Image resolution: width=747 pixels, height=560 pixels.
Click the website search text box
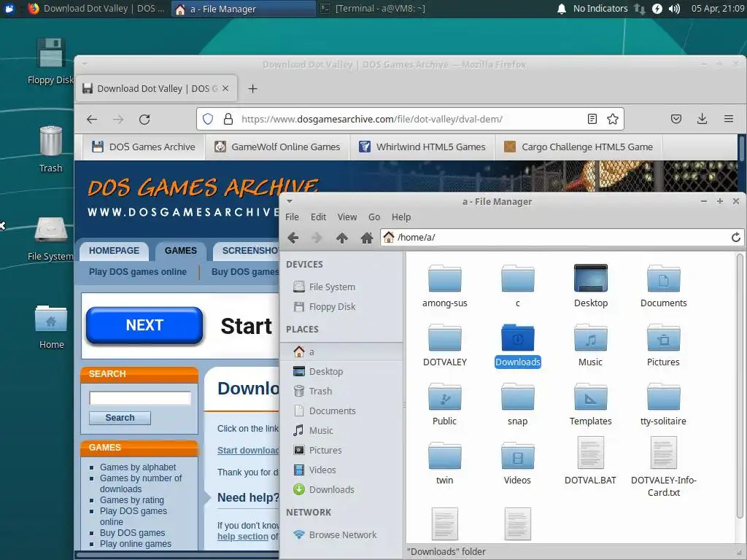140,398
